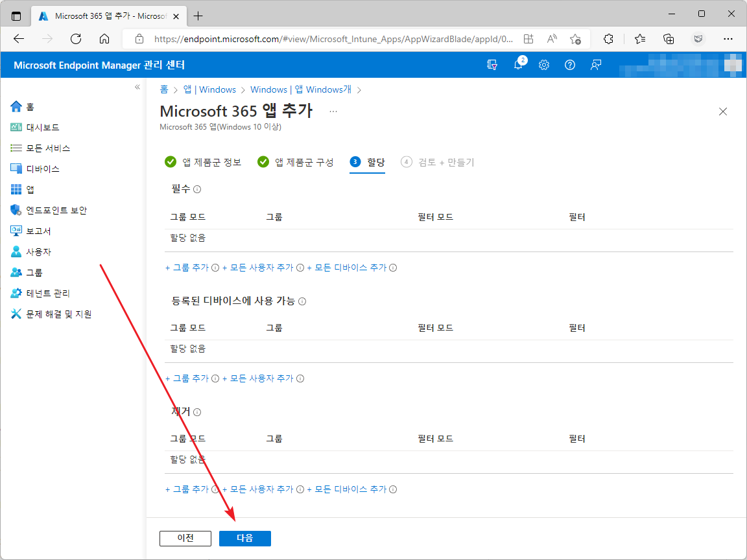Add this page to favorites star icon
Viewport: 747px width, 560px height.
click(x=576, y=39)
